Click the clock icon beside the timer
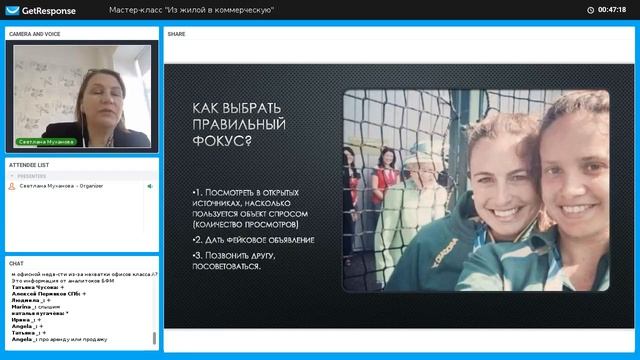 pos(590,10)
